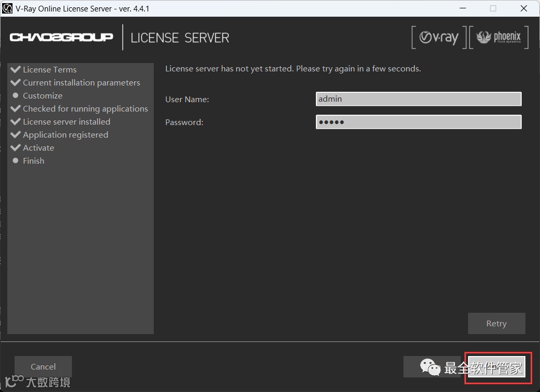Click the Password label

click(x=184, y=123)
